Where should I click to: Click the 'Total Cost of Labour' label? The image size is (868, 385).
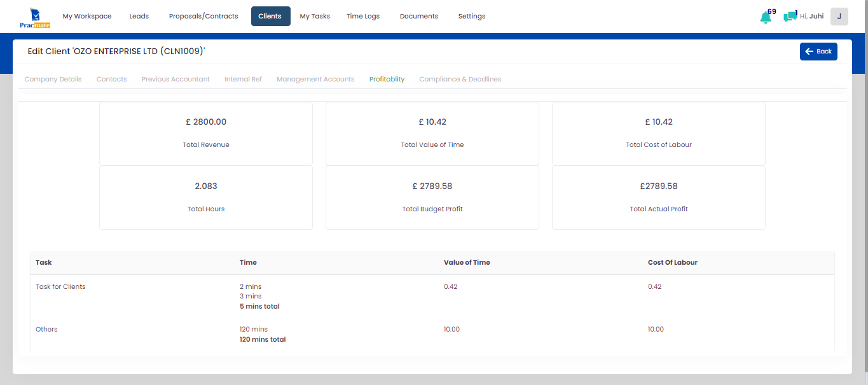tap(659, 145)
